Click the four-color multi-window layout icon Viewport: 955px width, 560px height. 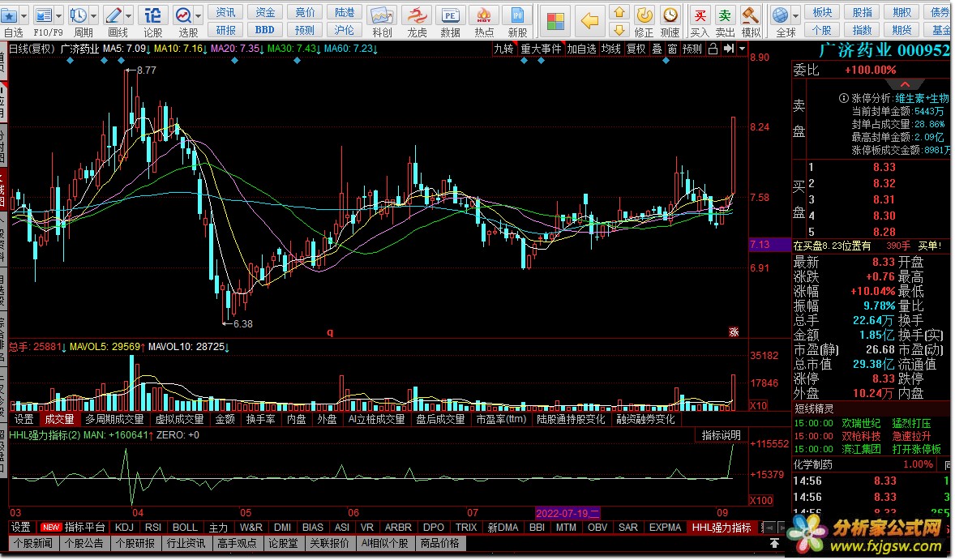[x=555, y=21]
